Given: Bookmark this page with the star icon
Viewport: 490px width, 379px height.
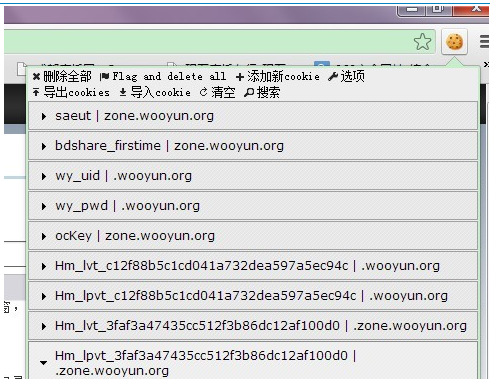Looking at the screenshot, I should tap(422, 42).
